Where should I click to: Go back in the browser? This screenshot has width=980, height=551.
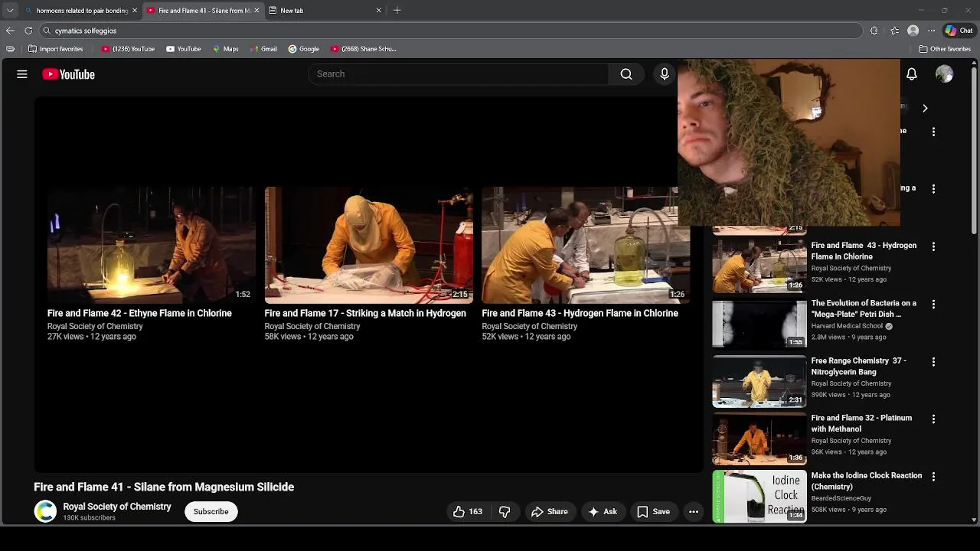(10, 31)
